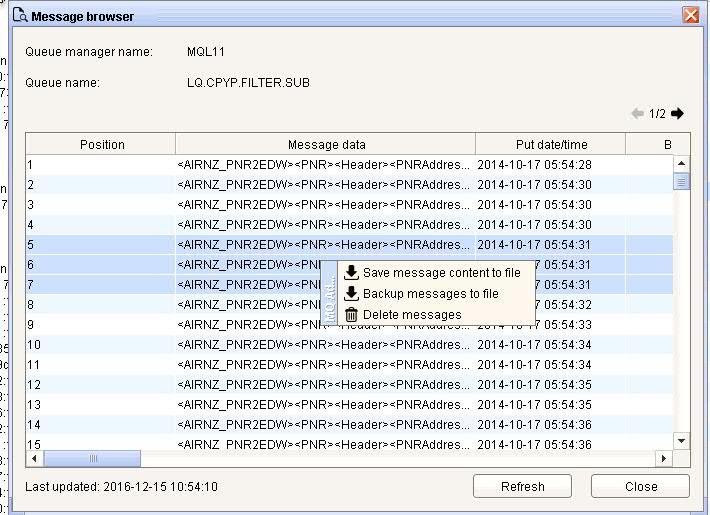Click the download icon beside Save message content
Screen dimensions: 710x515
[x=351, y=273]
